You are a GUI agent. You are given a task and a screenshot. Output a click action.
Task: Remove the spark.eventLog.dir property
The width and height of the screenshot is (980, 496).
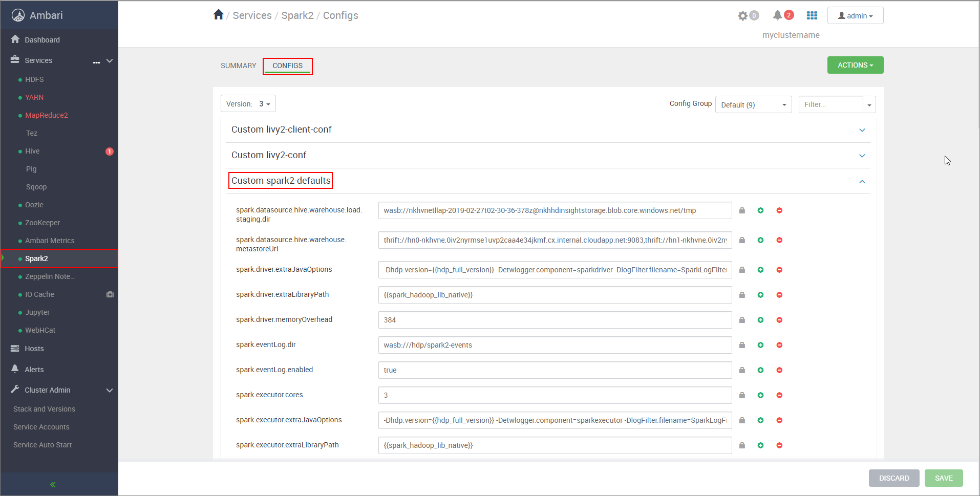point(779,344)
